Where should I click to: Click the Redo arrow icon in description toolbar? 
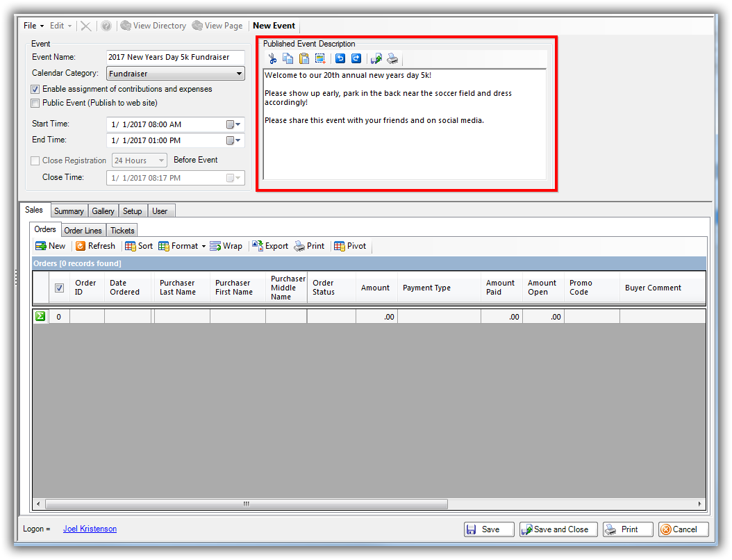tap(356, 59)
